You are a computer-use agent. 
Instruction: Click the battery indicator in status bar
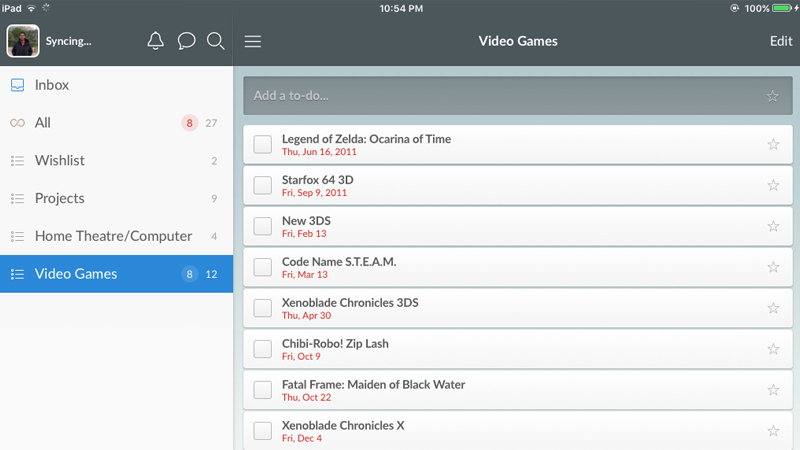click(783, 8)
